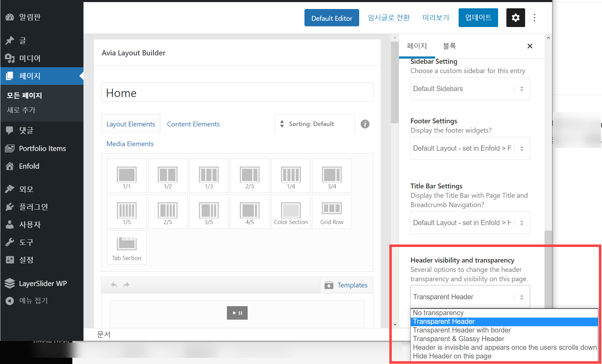
Task: Open the 설정 settings menu
Action: coord(42,260)
